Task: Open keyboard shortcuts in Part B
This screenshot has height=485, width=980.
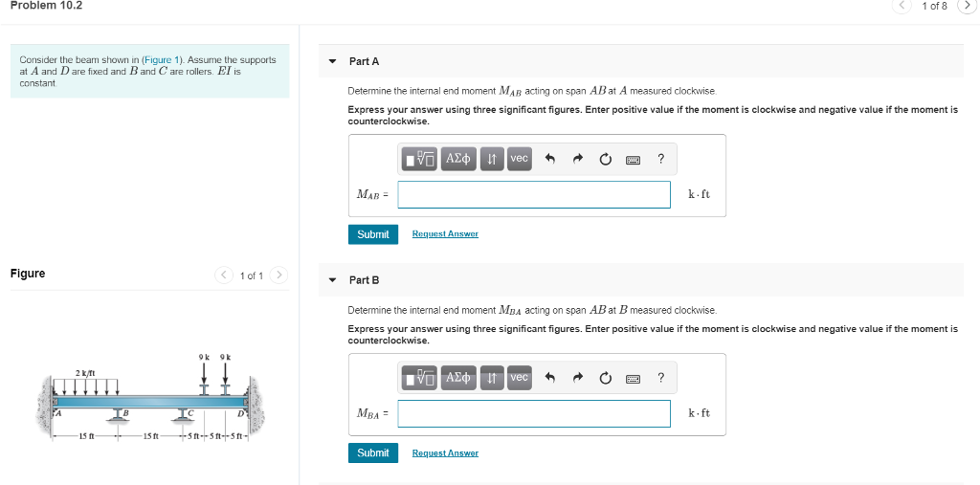Action: [633, 379]
